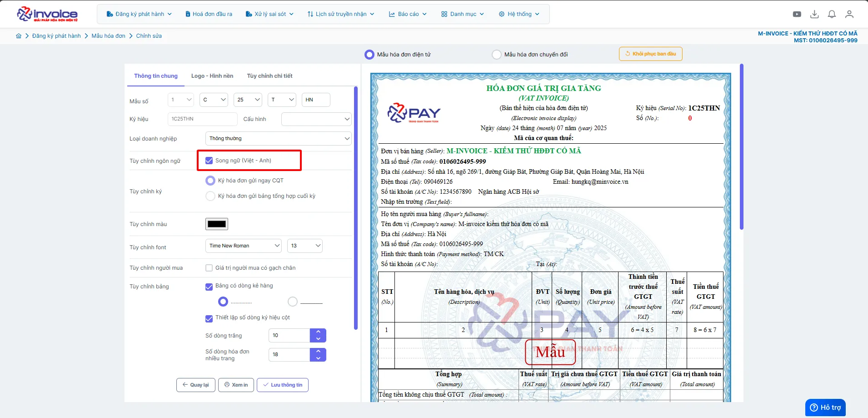Decrease the 'Số dòng trắng' value
The width and height of the screenshot is (868, 418).
(318, 339)
